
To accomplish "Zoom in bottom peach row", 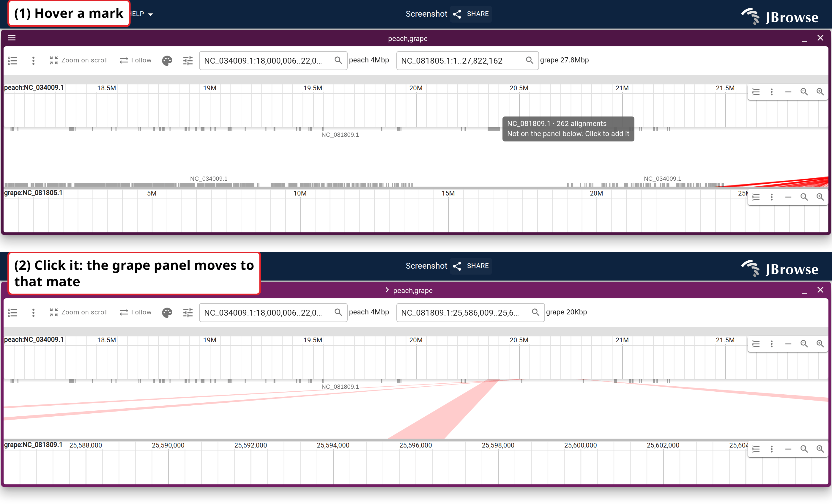I will click(820, 344).
